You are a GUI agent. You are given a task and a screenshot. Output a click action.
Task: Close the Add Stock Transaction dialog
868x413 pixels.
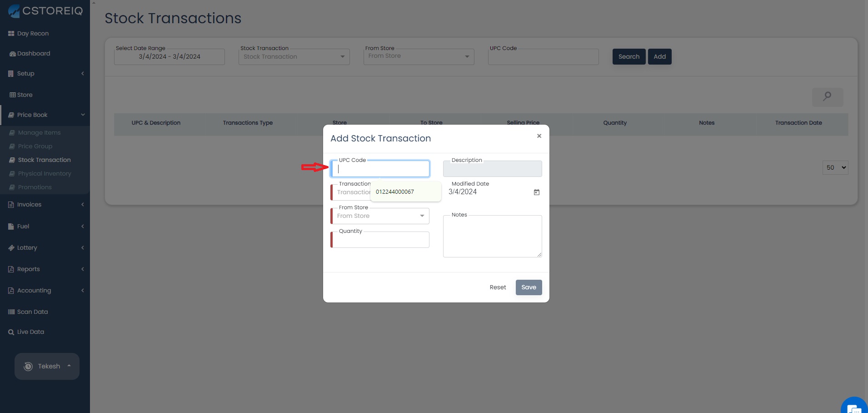click(x=539, y=136)
